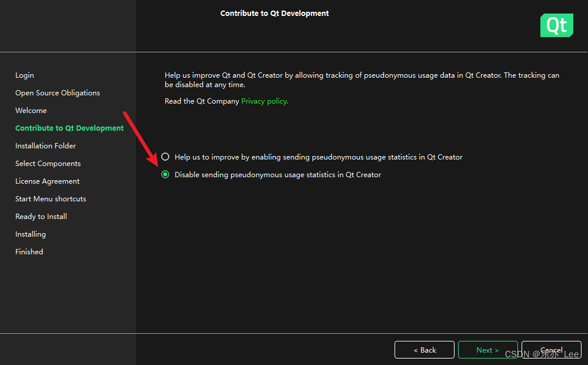This screenshot has height=365, width=588.
Task: Click the Qt logo icon
Action: click(x=556, y=25)
